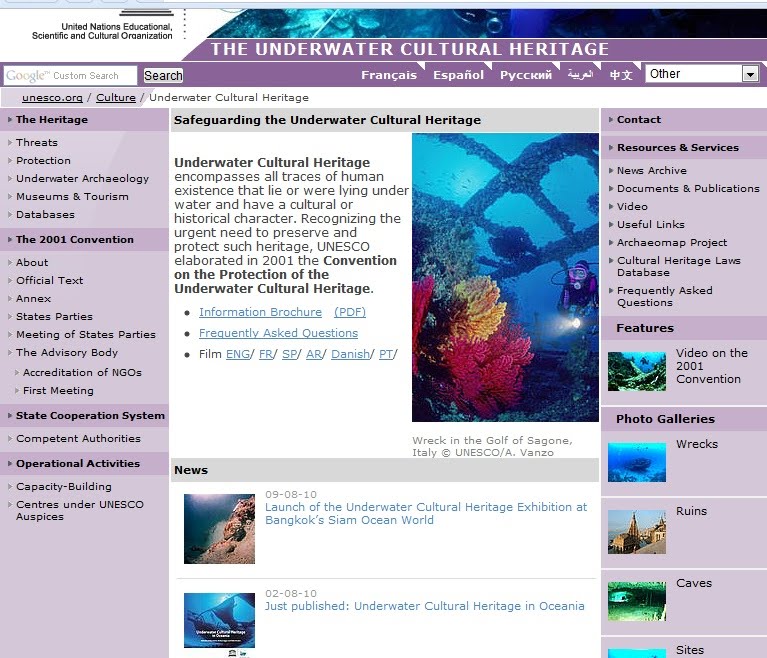Open Accreditation of NGOs sub-item
Image resolution: width=767 pixels, height=658 pixels.
click(x=82, y=372)
